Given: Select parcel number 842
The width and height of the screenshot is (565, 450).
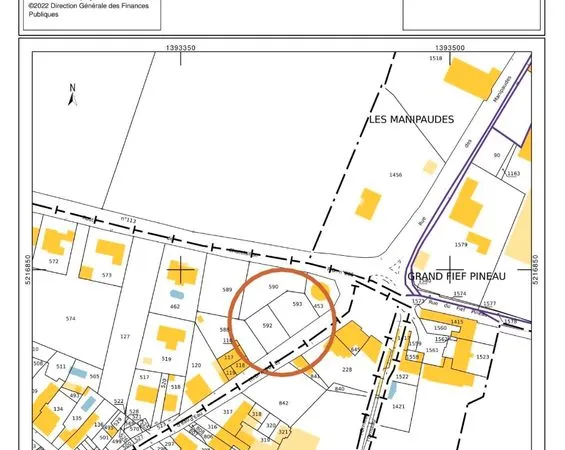Looking at the screenshot, I should (x=284, y=403).
